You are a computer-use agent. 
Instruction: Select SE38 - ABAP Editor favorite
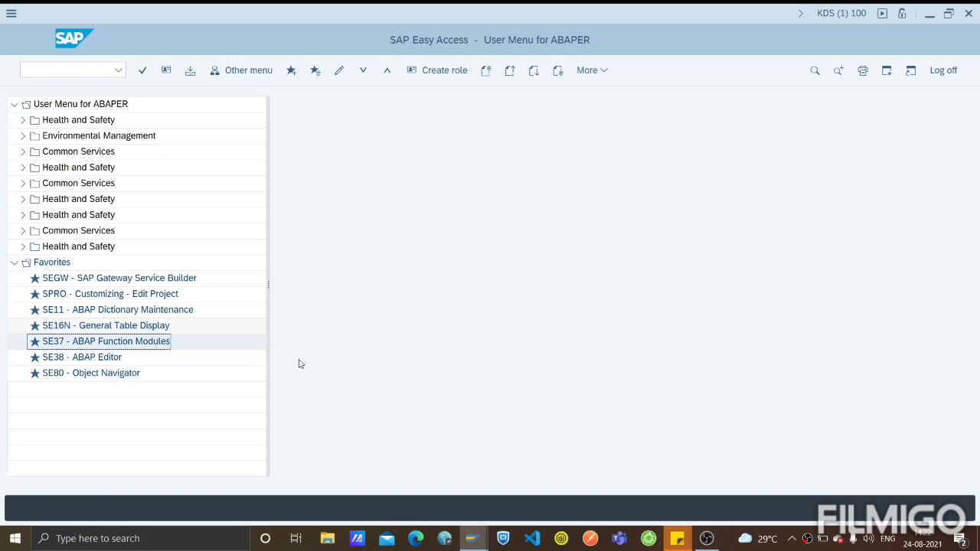coord(82,357)
